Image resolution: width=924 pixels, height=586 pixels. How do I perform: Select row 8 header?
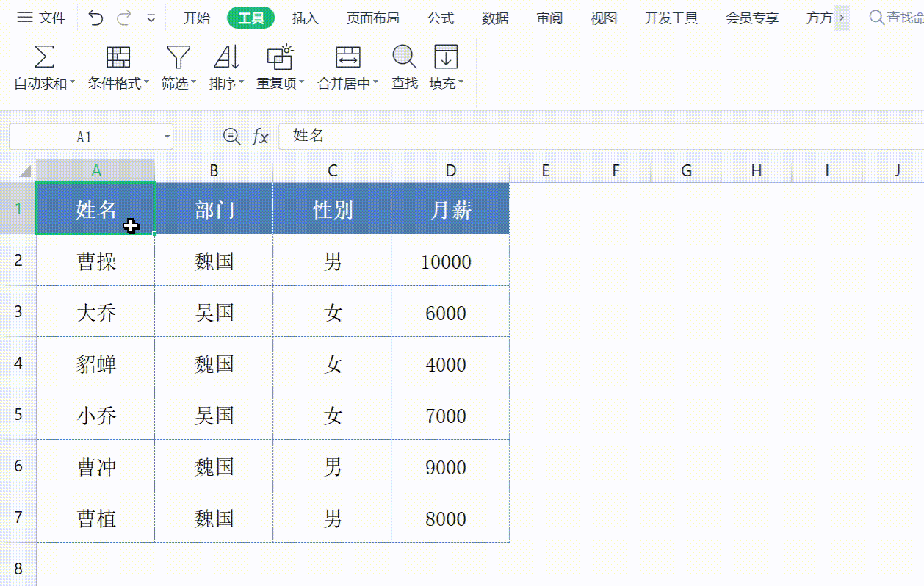coord(18,567)
